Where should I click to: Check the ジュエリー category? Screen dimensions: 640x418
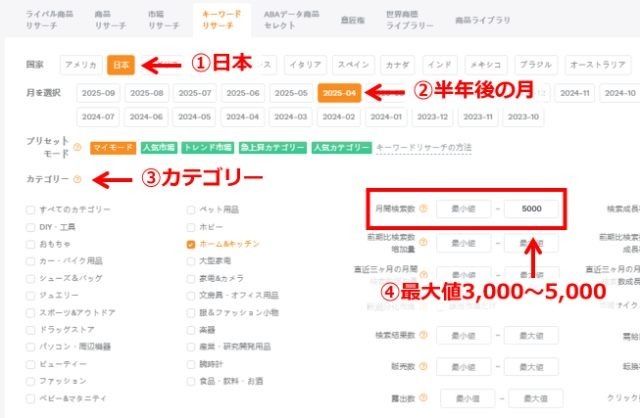pos(30,296)
